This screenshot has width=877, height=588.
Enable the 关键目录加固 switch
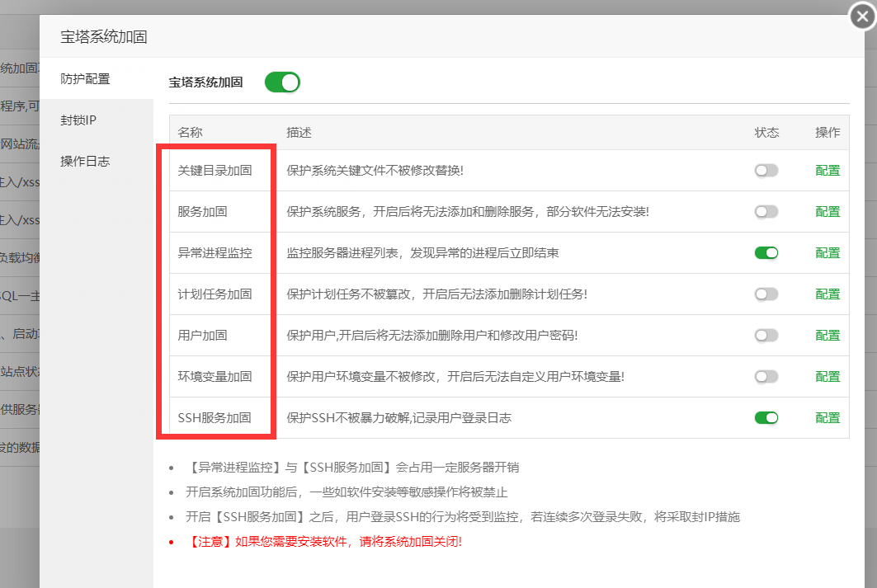766,171
